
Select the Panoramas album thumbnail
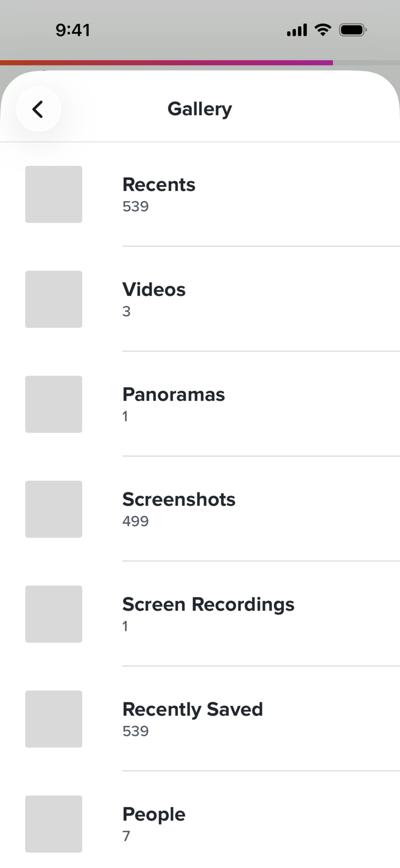(x=54, y=404)
